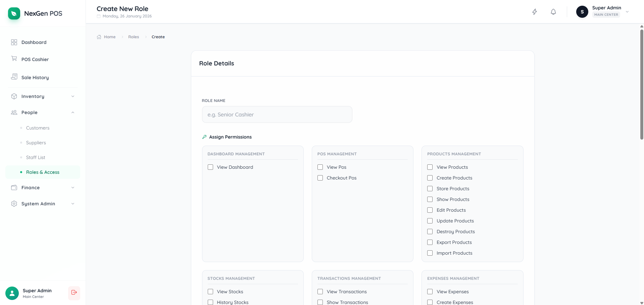644x305 pixels.
Task: Open Roles & Access
Action: pyautogui.click(x=43, y=172)
